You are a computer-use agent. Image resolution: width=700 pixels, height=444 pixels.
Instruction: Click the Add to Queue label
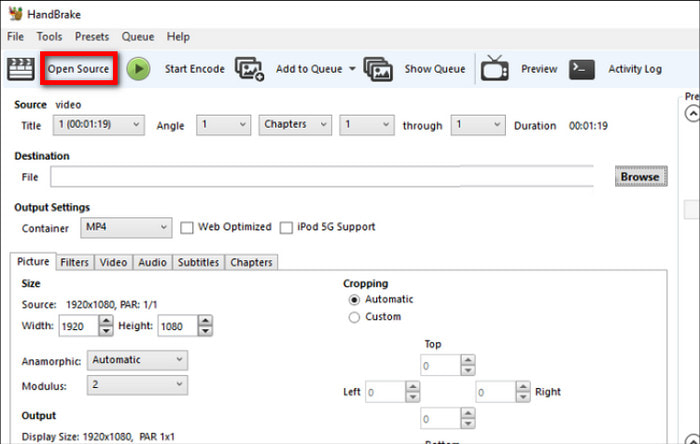click(309, 69)
